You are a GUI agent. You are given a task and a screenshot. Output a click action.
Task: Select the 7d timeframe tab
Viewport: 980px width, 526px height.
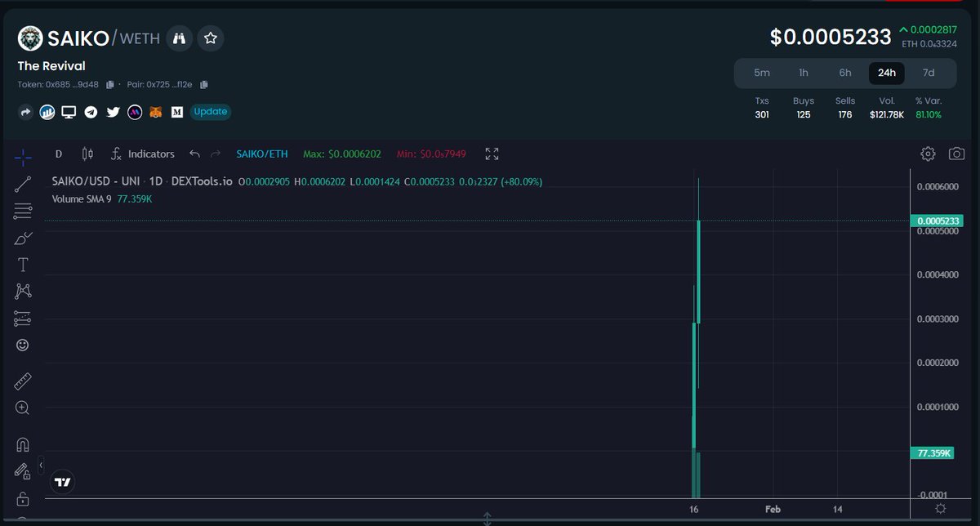tap(929, 73)
